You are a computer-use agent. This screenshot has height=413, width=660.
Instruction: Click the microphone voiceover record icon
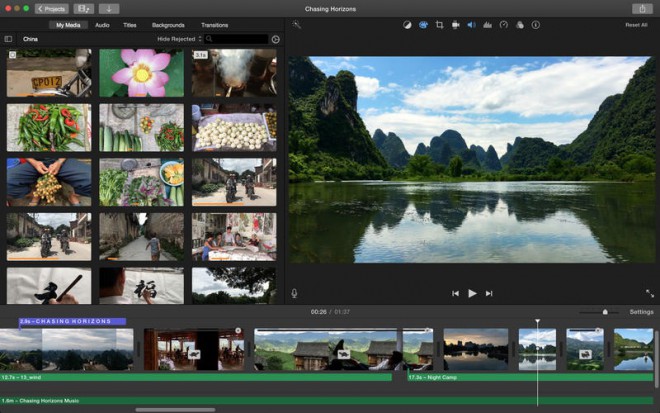(x=295, y=293)
